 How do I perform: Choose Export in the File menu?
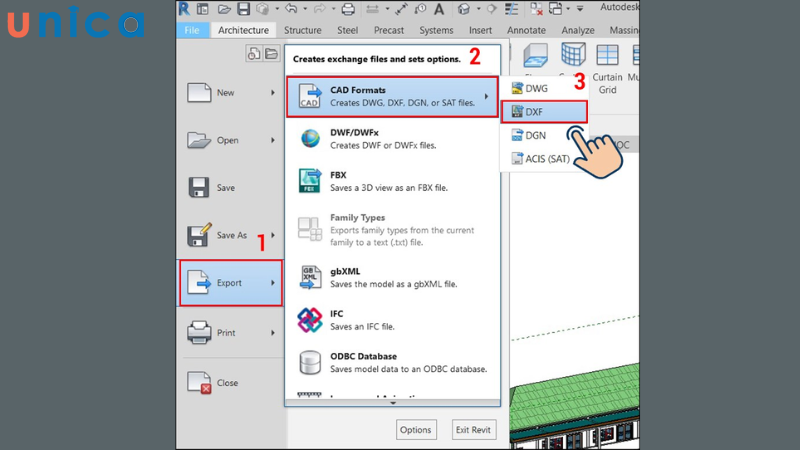pyautogui.click(x=231, y=283)
